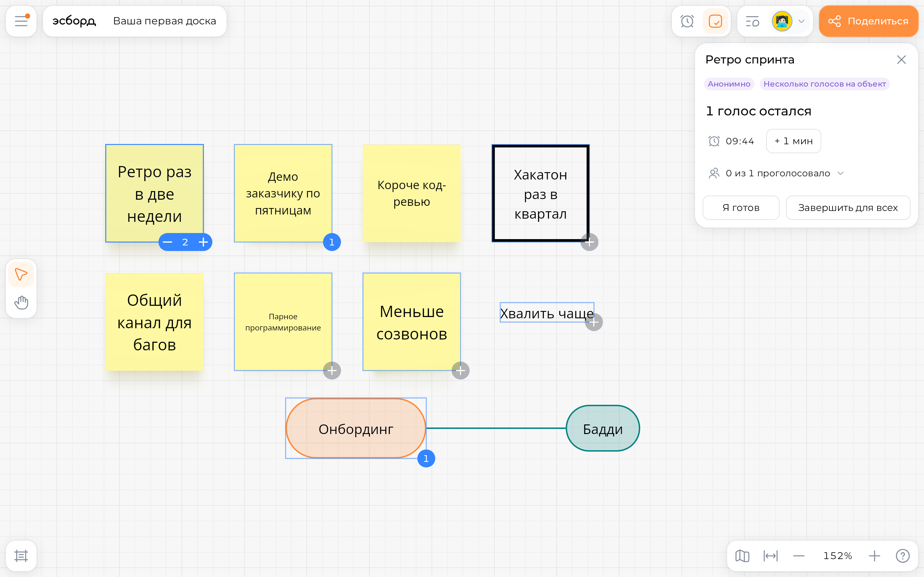Select the cursor pointer tool
The width and height of the screenshot is (924, 577).
[21, 274]
